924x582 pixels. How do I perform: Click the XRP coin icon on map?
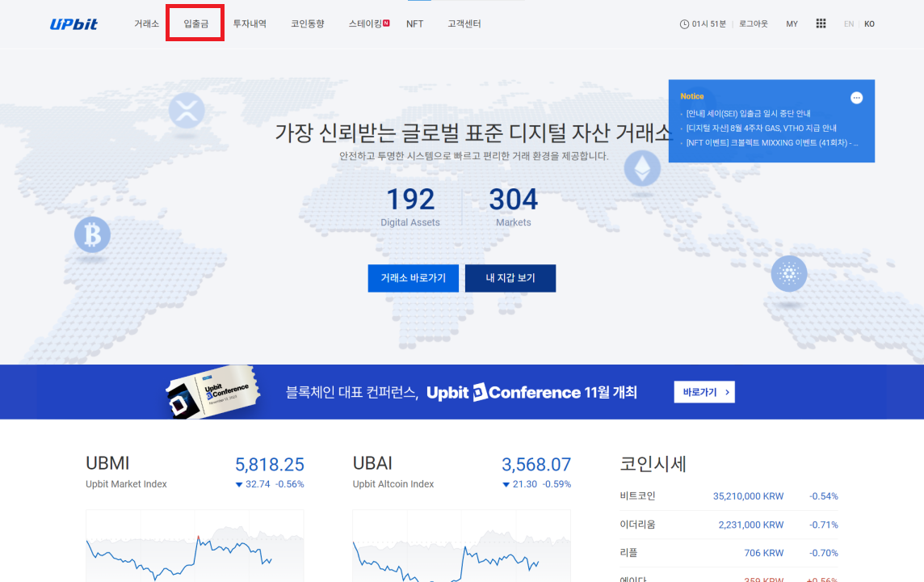tap(187, 110)
